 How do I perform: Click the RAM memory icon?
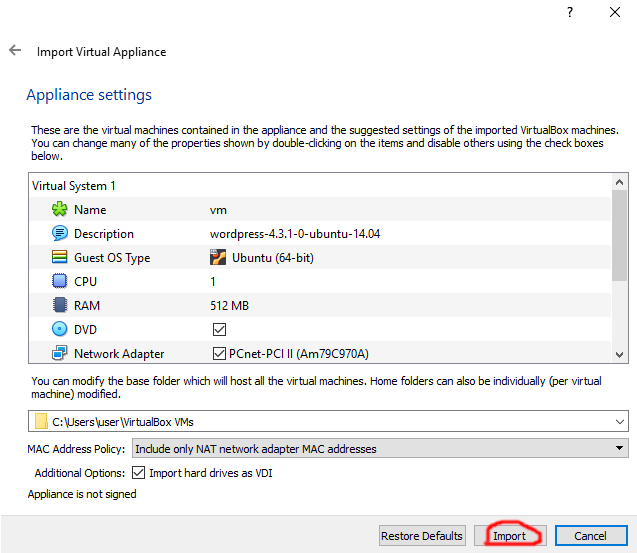pos(60,305)
